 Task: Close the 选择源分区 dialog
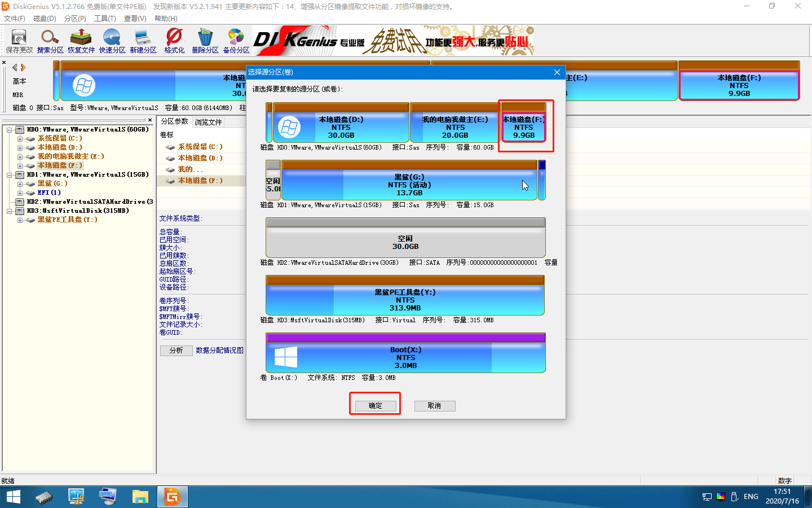coord(557,72)
